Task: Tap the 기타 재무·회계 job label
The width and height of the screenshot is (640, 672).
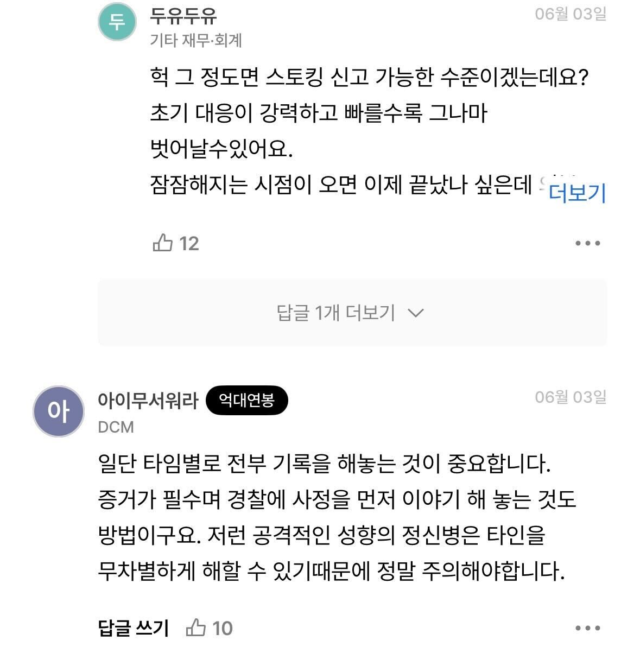Action: pos(195,40)
